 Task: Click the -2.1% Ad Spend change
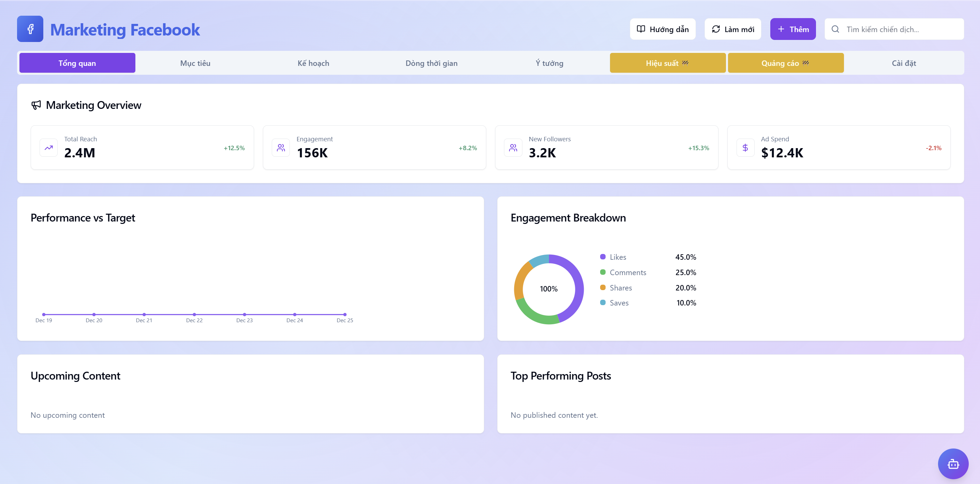[x=934, y=148]
